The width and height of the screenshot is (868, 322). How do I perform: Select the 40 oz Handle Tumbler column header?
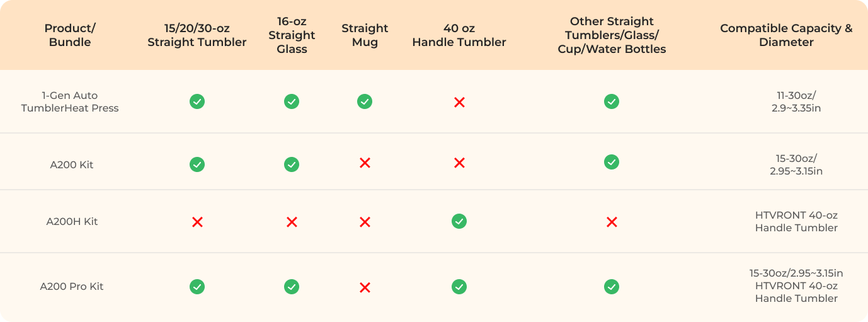(459, 35)
